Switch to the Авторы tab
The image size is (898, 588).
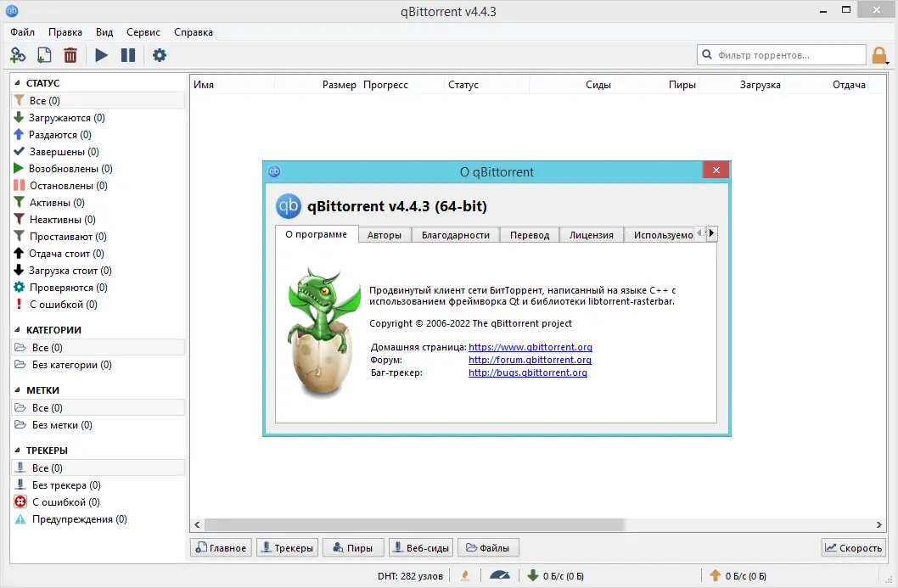pyautogui.click(x=384, y=235)
